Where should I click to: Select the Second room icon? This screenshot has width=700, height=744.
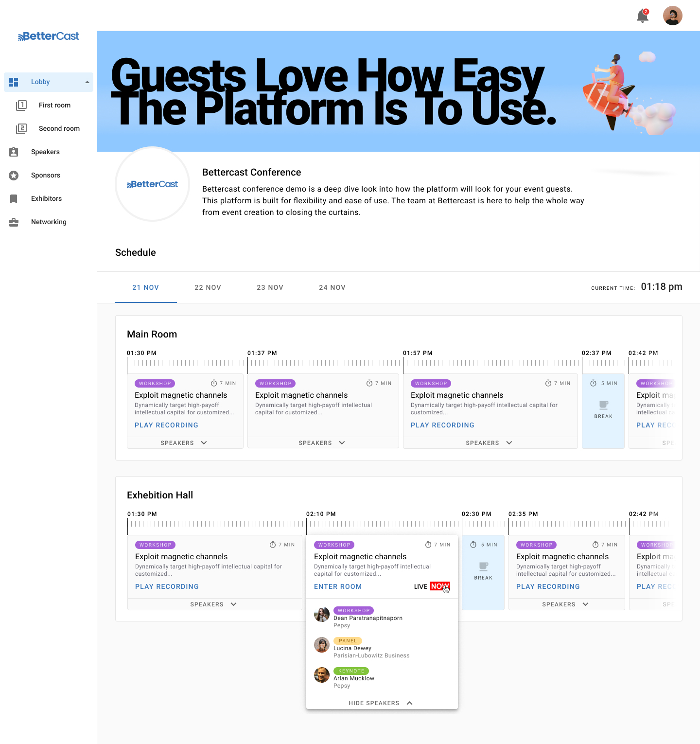pos(22,128)
